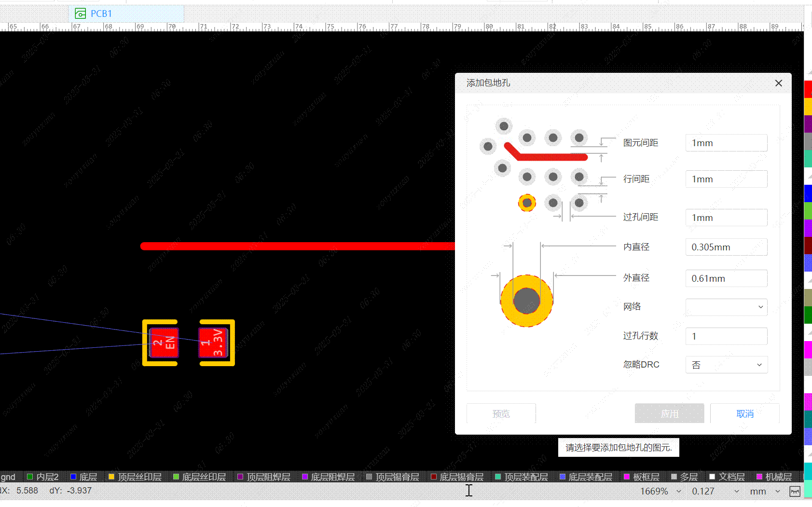Screen dimensions: 812x507
Task: Open the 网络 dropdown
Action: click(726, 307)
